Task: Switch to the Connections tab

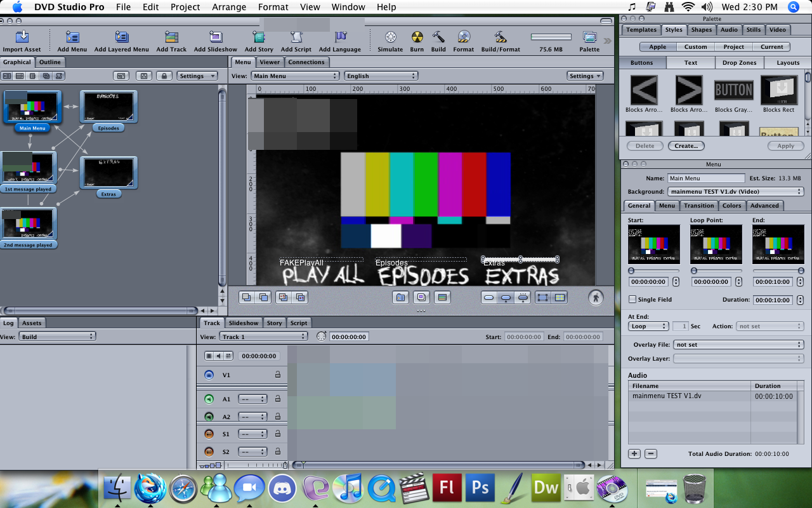Action: coord(306,62)
